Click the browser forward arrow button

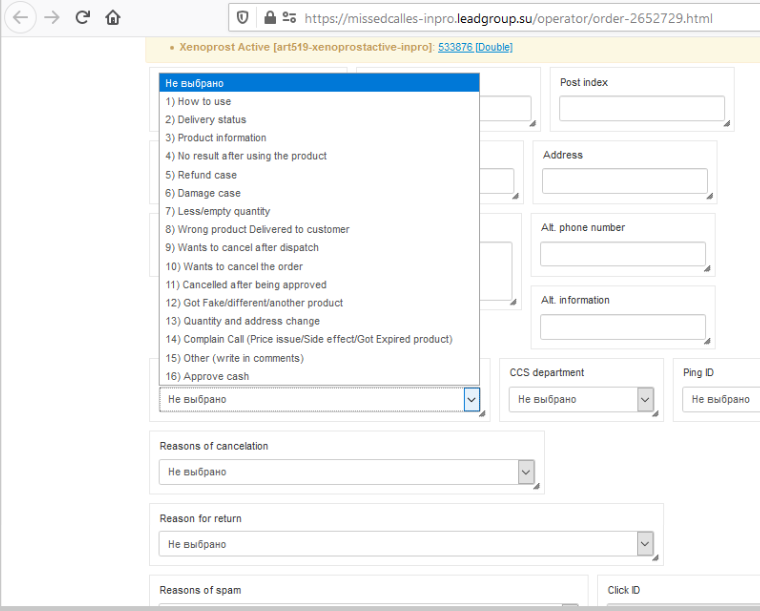point(52,18)
